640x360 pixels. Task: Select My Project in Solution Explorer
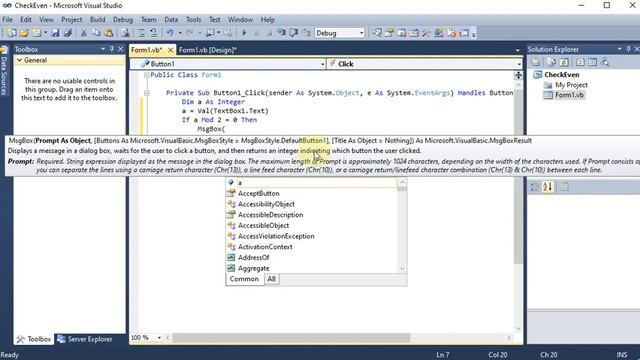pyautogui.click(x=571, y=85)
